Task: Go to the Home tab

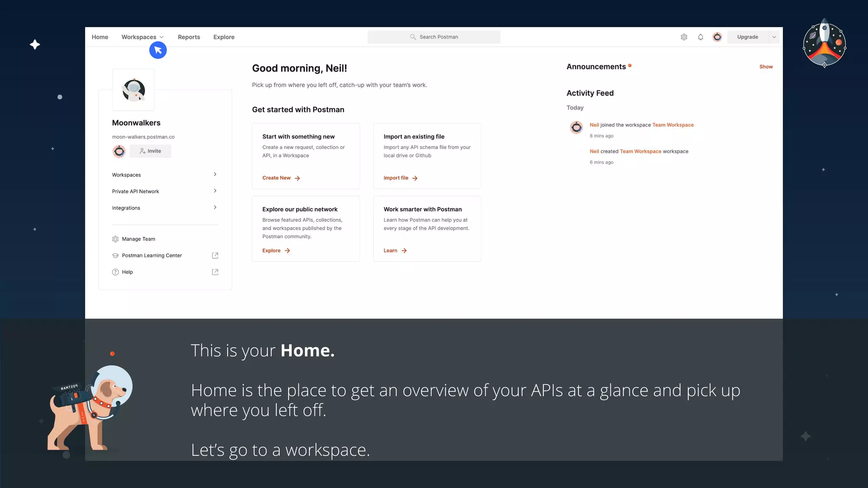Action: [100, 37]
